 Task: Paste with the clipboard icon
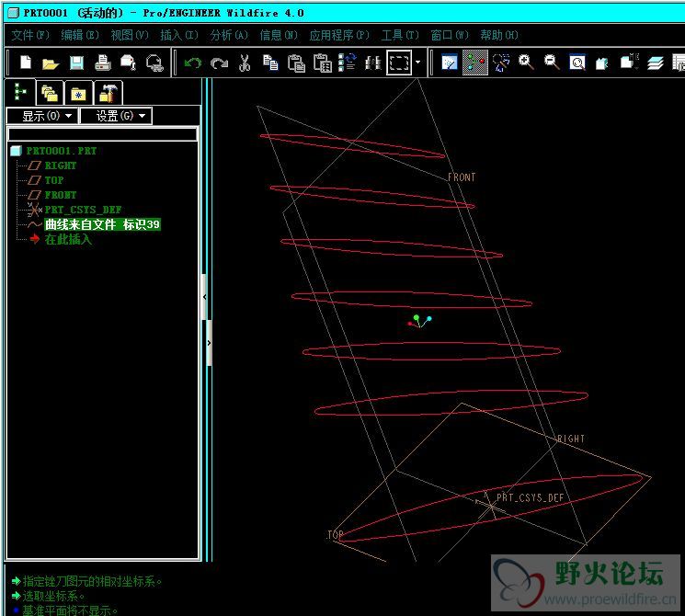(x=297, y=63)
